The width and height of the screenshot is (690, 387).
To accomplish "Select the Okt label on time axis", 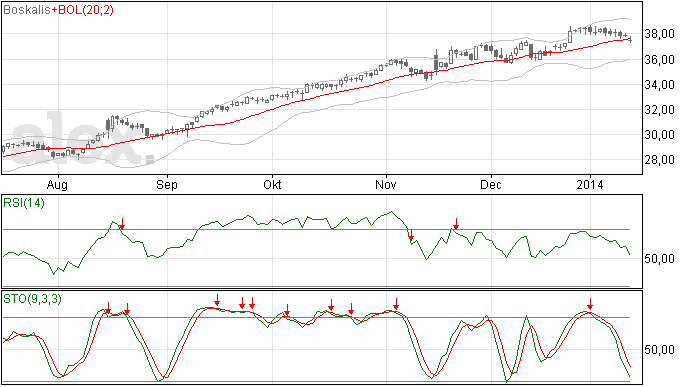I will [272, 184].
